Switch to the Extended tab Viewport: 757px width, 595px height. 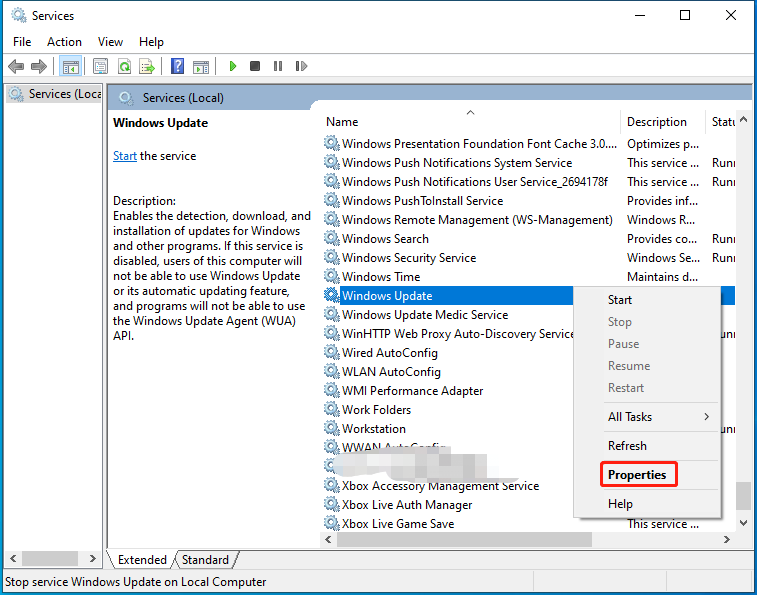tap(141, 560)
